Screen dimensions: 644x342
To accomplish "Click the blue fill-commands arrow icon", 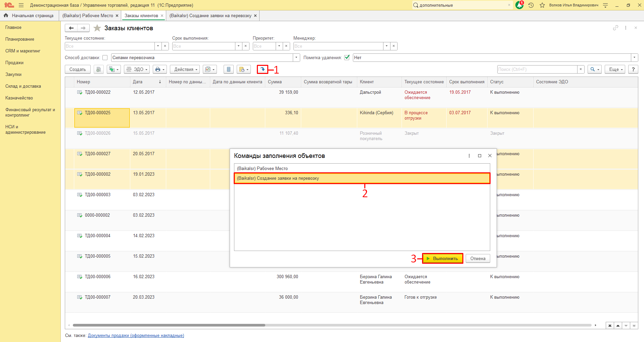I will point(263,69).
